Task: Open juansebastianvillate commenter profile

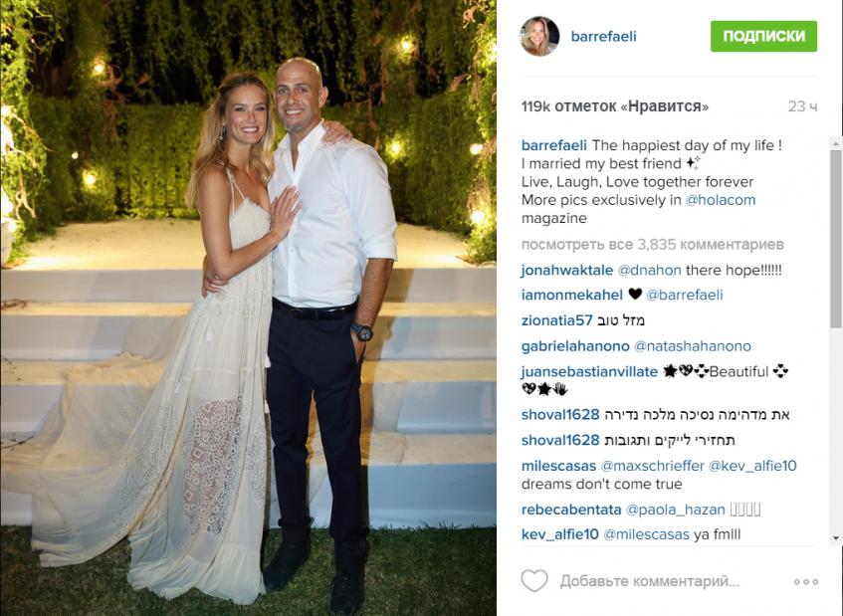Action: point(589,371)
